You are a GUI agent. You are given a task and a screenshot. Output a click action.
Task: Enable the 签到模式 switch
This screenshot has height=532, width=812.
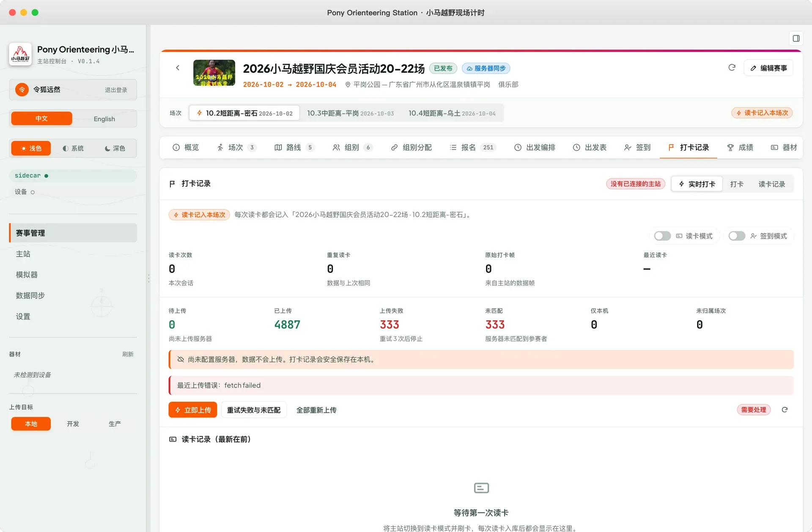click(737, 236)
